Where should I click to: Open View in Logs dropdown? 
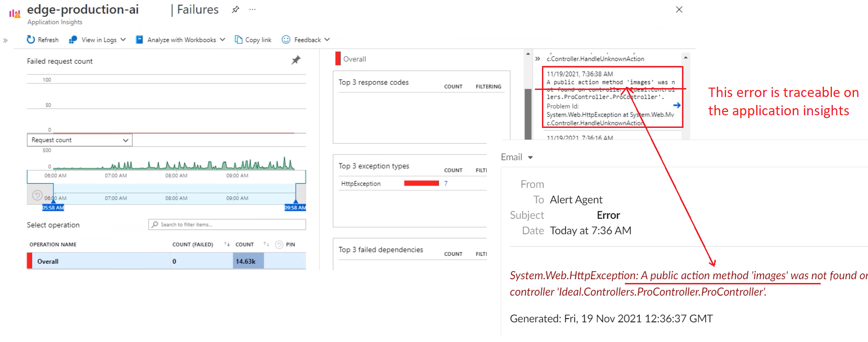tap(97, 40)
